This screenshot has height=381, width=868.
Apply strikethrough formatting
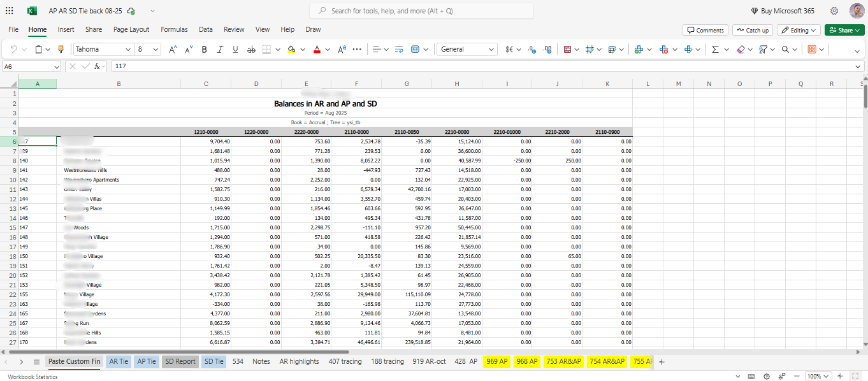(x=251, y=49)
